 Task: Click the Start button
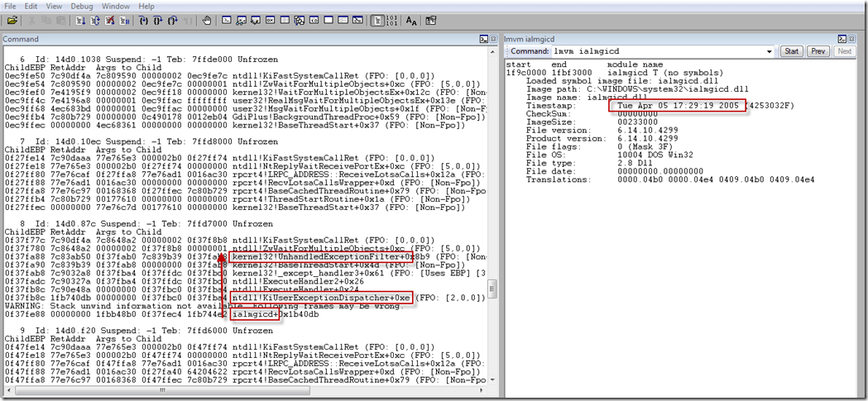click(792, 51)
